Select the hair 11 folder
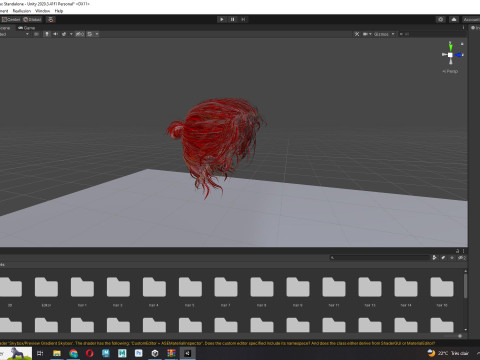Viewport: 480px width, 360px height. (334, 291)
